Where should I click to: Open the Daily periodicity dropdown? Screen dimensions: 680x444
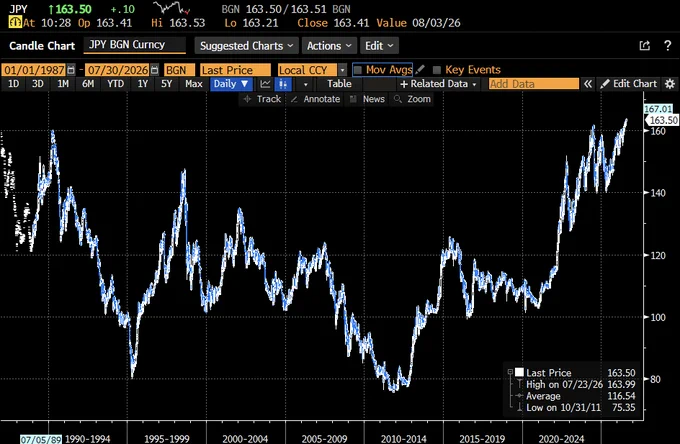coord(231,84)
